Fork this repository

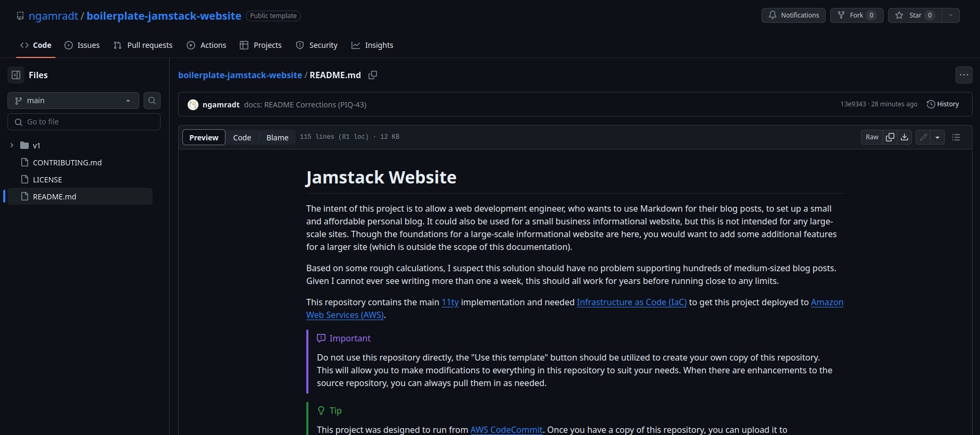[x=857, y=15]
